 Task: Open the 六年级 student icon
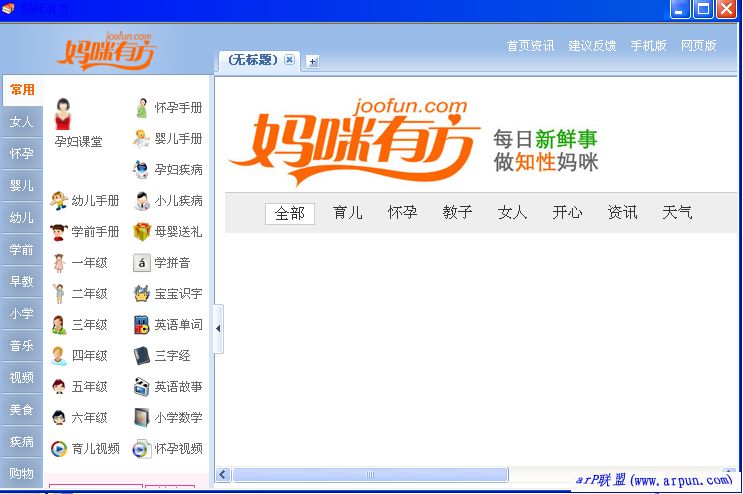59,417
